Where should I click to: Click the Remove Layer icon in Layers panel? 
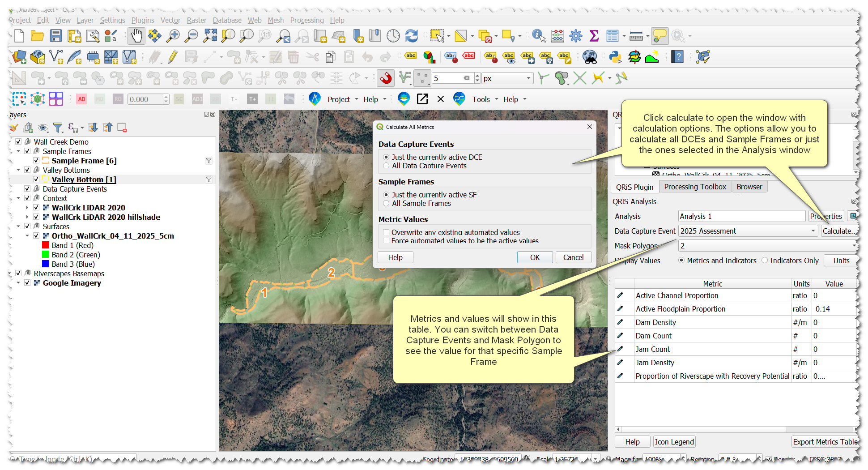[x=122, y=128]
